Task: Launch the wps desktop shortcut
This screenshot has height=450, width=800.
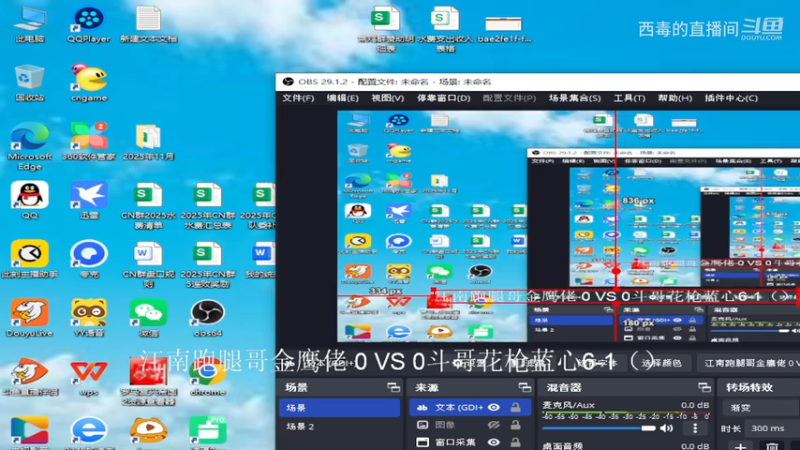Action: 89,378
